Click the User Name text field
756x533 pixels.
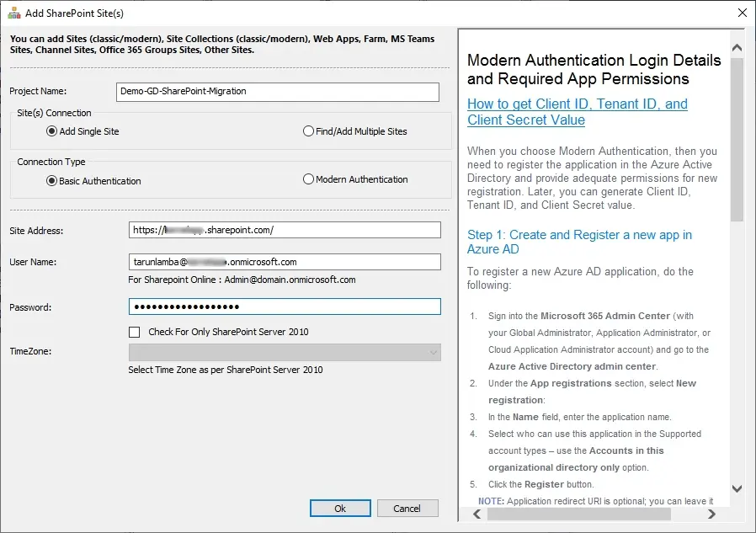[x=285, y=262]
